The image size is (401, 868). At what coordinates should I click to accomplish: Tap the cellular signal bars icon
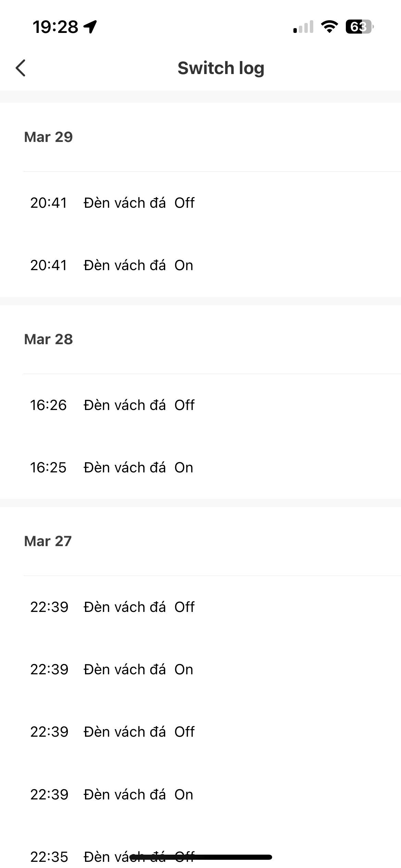pos(303,27)
